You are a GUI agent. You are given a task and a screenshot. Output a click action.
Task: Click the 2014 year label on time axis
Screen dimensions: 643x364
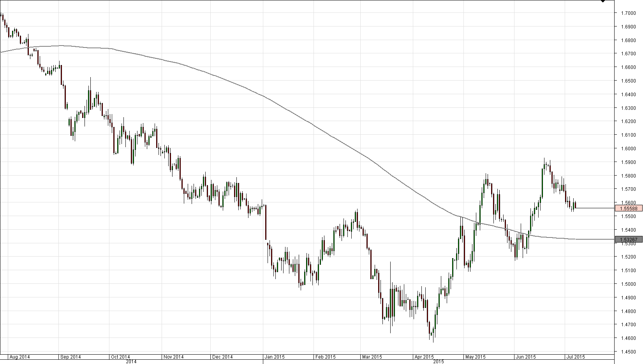click(x=131, y=362)
